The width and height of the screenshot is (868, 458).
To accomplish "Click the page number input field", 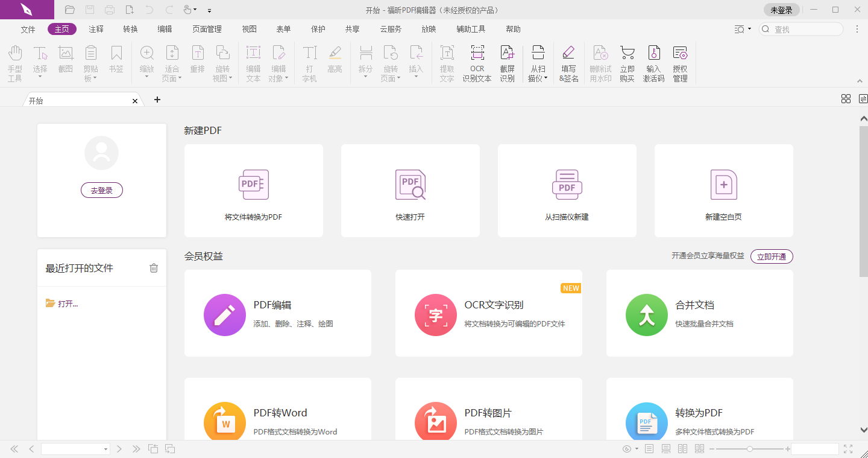I will [x=72, y=448].
